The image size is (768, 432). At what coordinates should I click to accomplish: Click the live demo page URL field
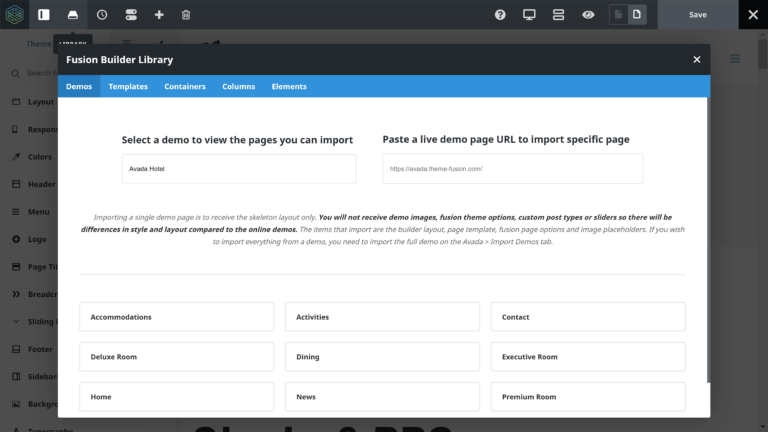(512, 168)
